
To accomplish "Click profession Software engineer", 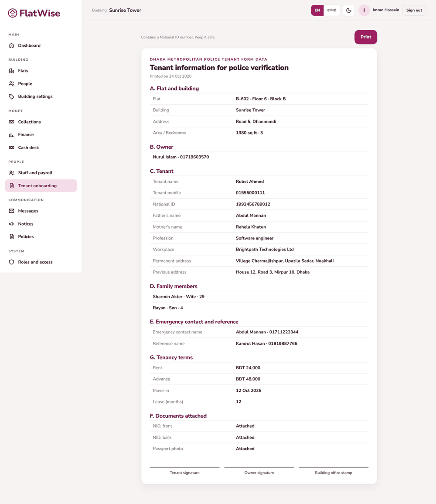I will [255, 238].
